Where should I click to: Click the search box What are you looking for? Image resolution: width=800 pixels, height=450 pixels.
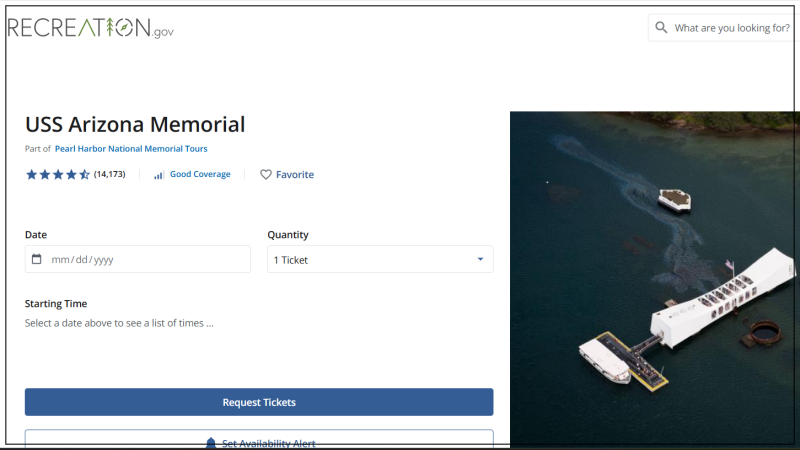point(721,28)
